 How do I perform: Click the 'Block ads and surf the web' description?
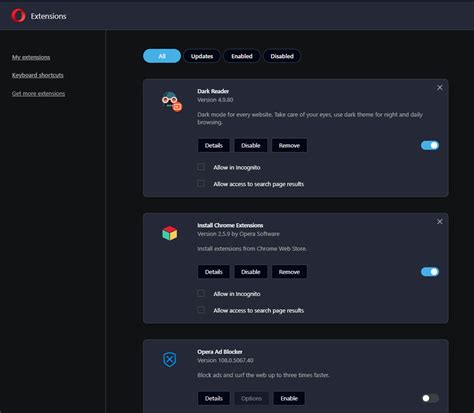coord(263,375)
